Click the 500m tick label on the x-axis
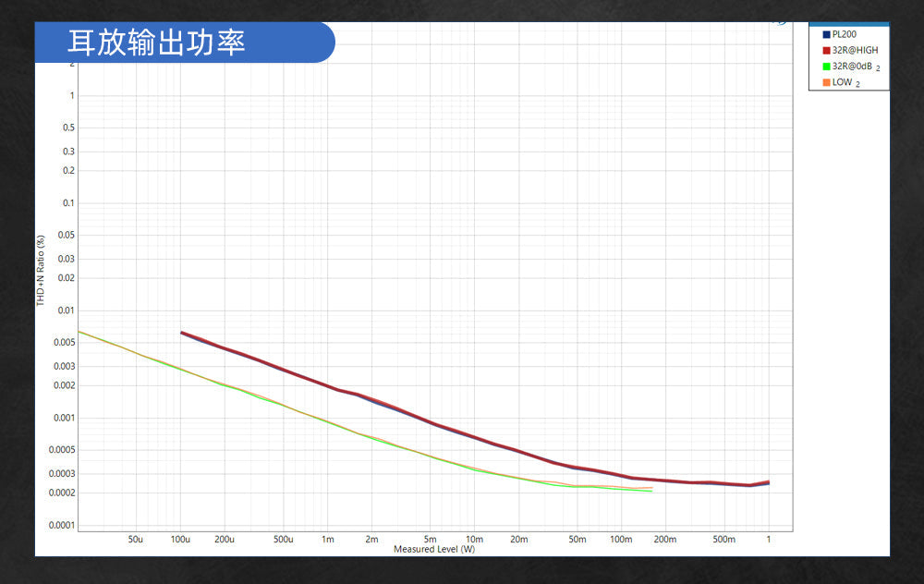Viewport: 924px width, 584px height. (723, 539)
